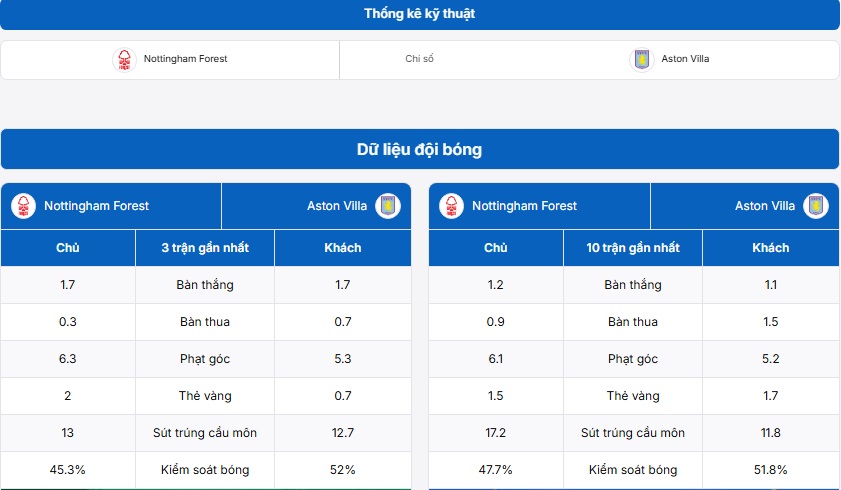Image resolution: width=841 pixels, height=490 pixels.
Task: Click 'Chủ' column header in 3-match table
Action: [x=68, y=248]
